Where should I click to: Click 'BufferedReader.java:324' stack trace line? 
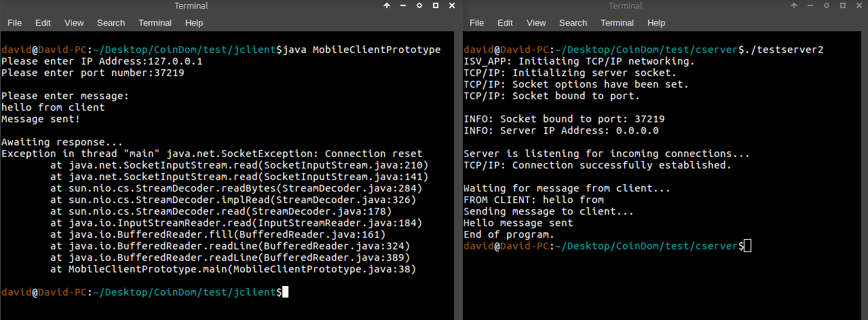230,246
